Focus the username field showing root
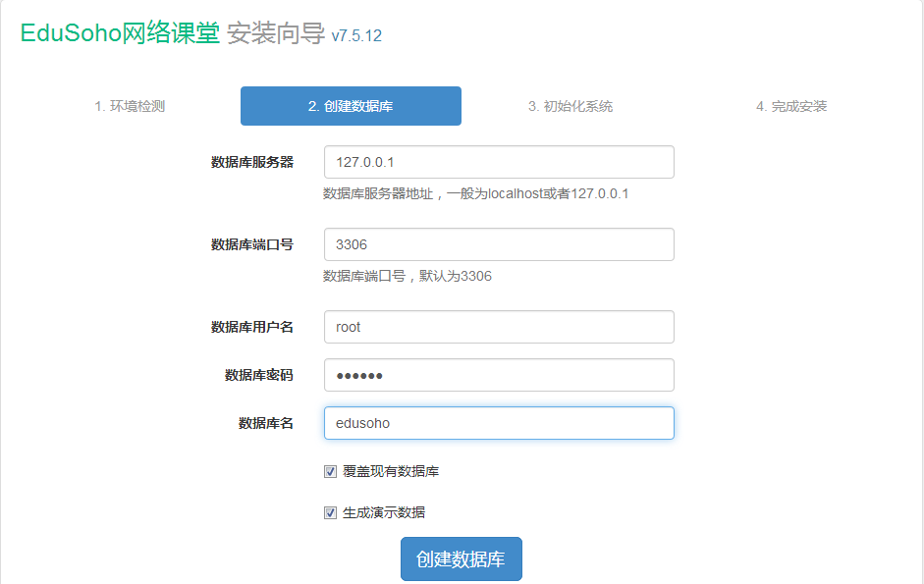Image resolution: width=924 pixels, height=584 pixels. [x=498, y=326]
